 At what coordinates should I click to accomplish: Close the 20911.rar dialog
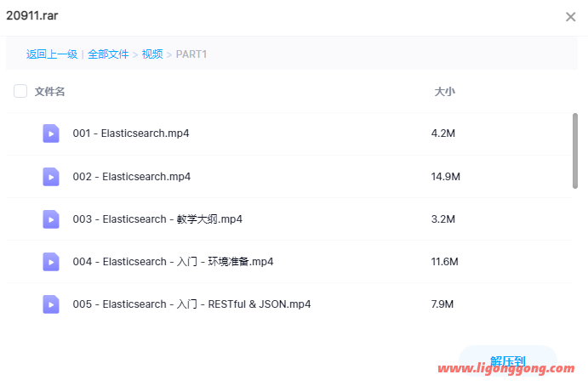click(570, 16)
